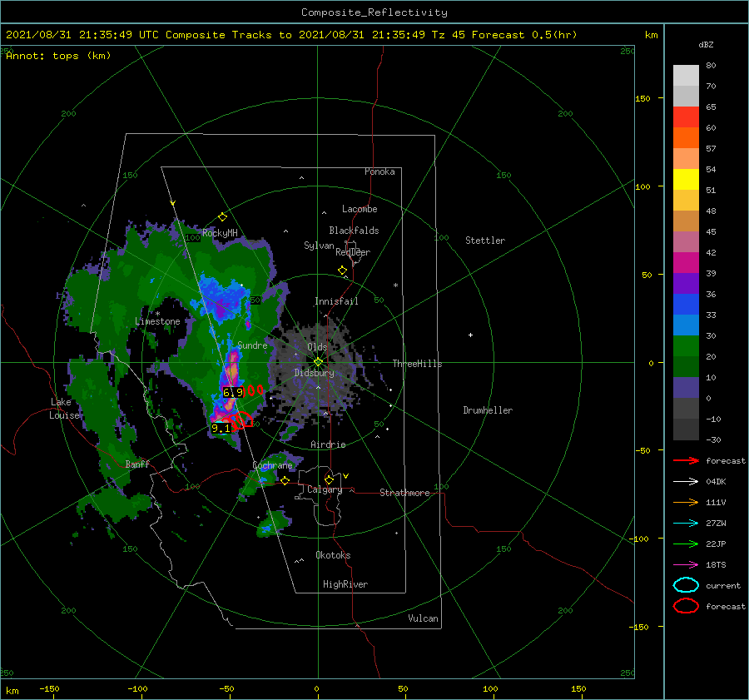Click the white 04DK arrow legend icon
The image size is (749, 700).
686,481
